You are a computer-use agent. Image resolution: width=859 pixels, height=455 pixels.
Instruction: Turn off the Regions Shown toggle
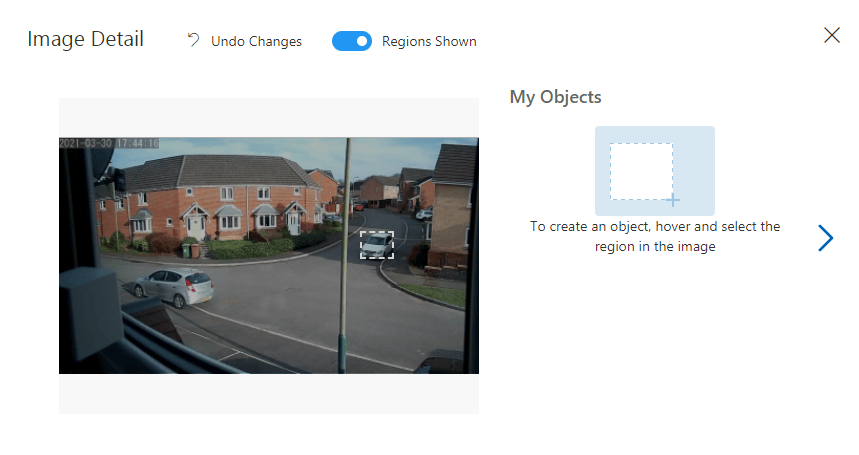click(352, 41)
